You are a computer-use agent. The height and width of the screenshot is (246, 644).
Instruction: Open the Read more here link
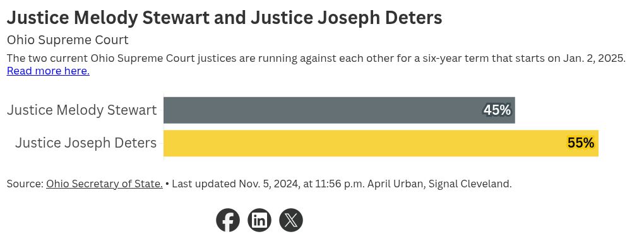[48, 71]
